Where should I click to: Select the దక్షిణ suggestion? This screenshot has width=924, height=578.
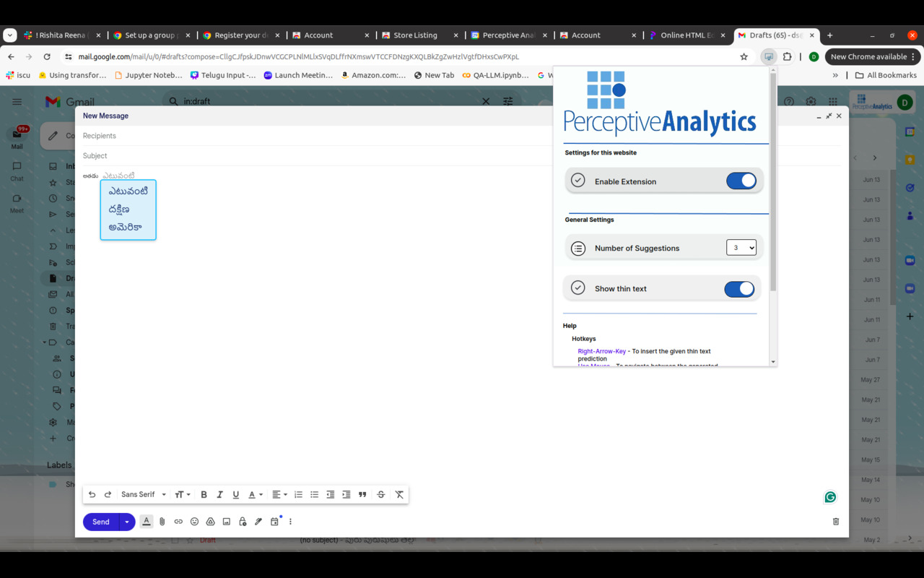[119, 209]
